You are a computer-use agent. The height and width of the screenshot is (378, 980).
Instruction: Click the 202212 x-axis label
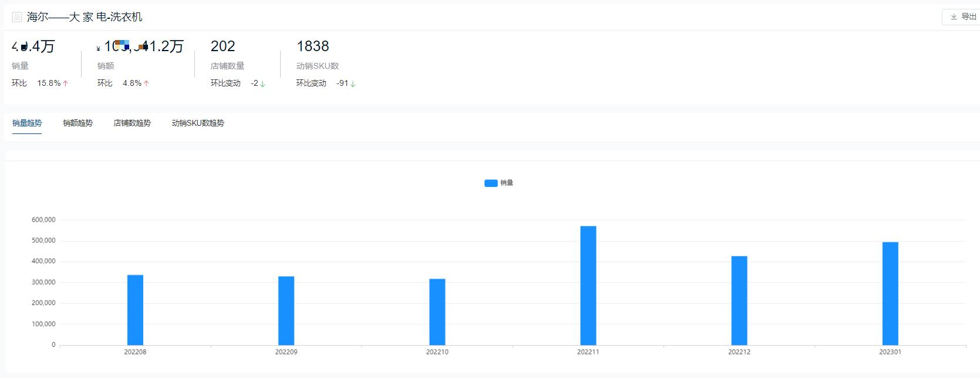pos(739,352)
